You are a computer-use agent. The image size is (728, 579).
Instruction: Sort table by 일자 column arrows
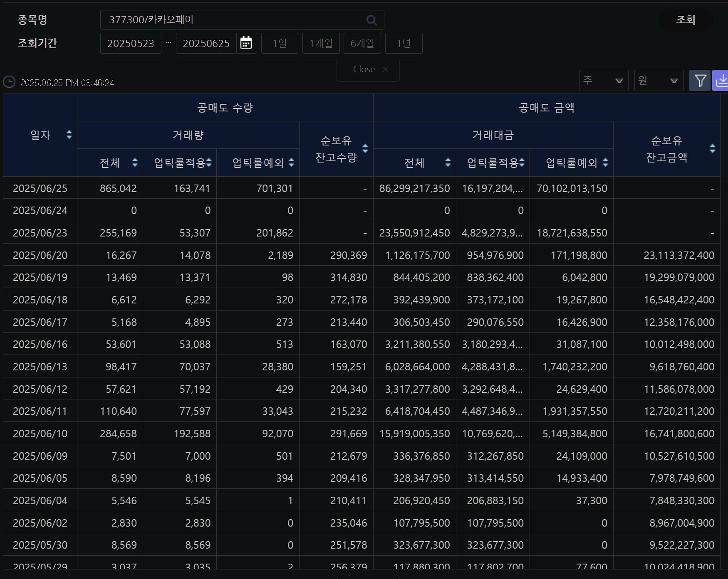[x=69, y=135]
